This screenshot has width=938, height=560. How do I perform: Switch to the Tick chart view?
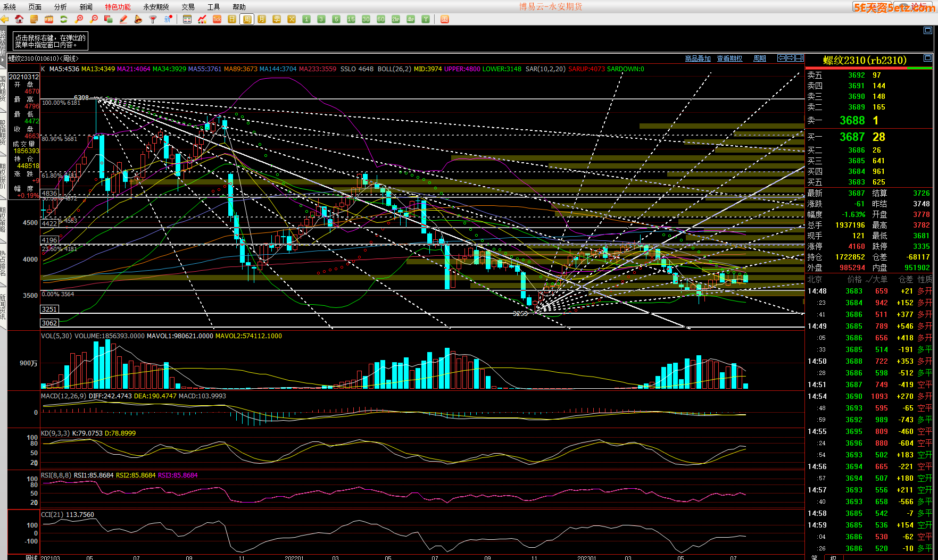tap(217, 19)
